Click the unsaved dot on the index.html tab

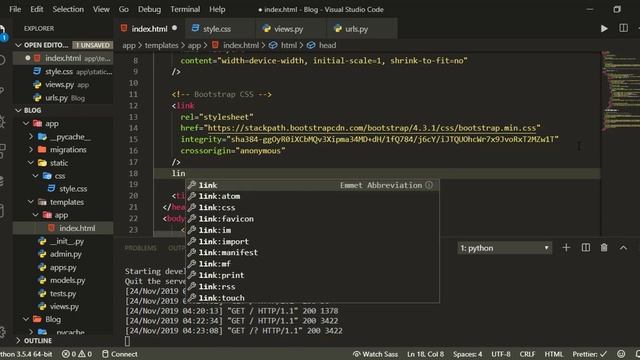175,28
